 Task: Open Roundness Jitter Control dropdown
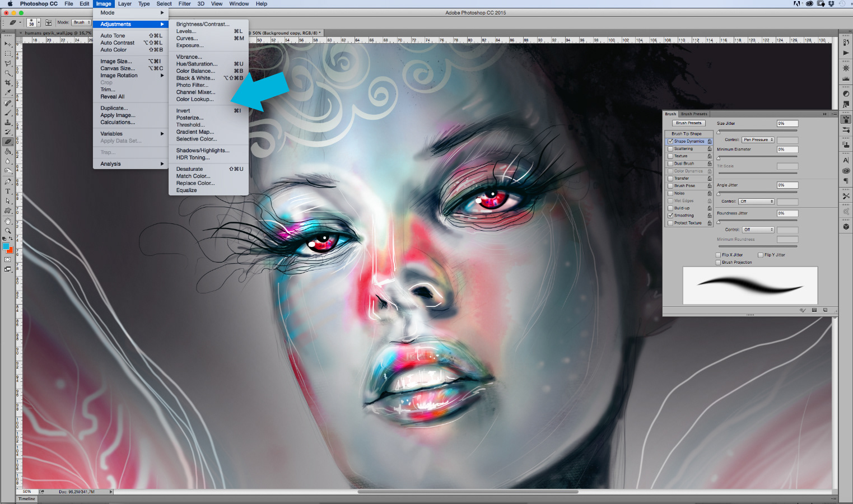[758, 230]
